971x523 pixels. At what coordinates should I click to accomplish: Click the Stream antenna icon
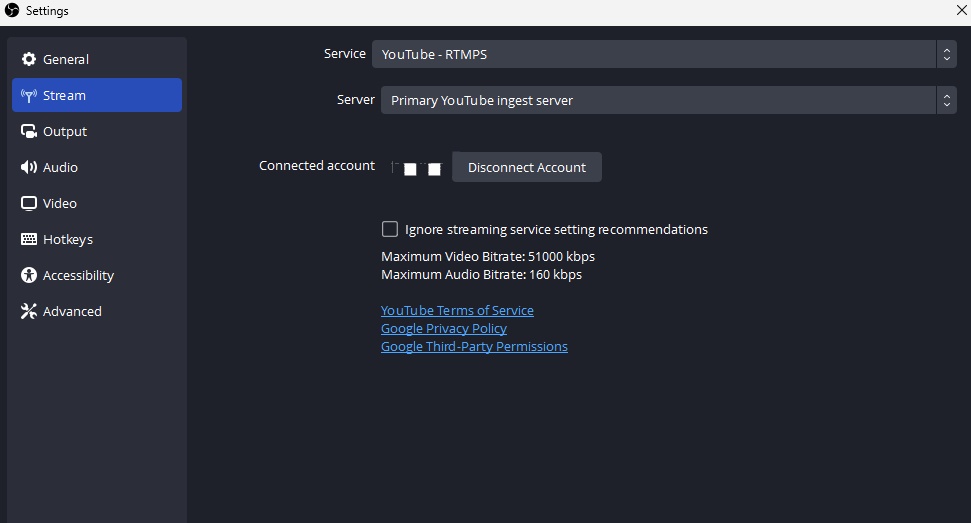(x=28, y=96)
